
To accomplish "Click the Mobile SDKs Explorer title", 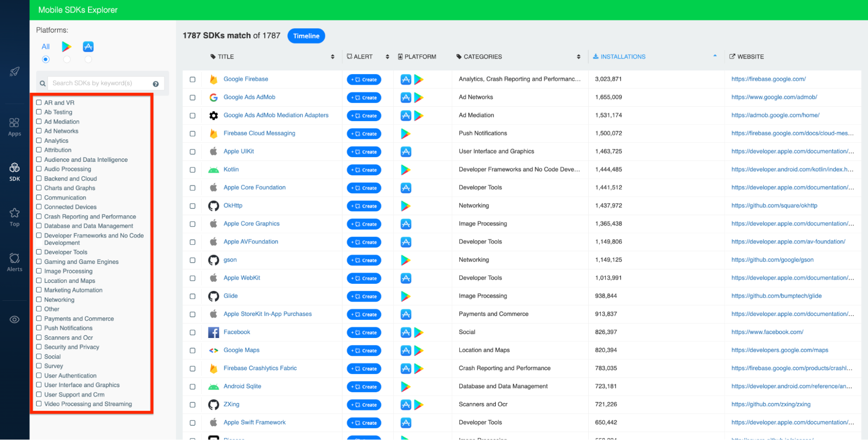I will tap(78, 10).
